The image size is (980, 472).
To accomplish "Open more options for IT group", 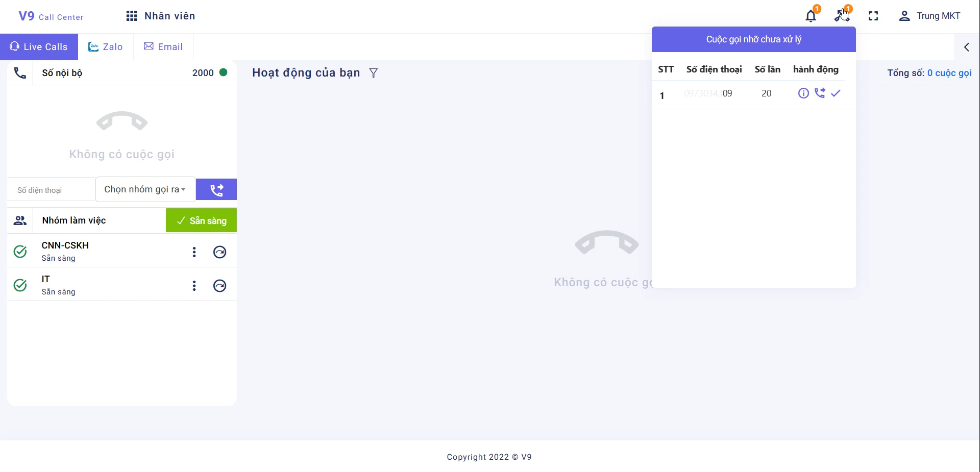I will pyautogui.click(x=194, y=286).
